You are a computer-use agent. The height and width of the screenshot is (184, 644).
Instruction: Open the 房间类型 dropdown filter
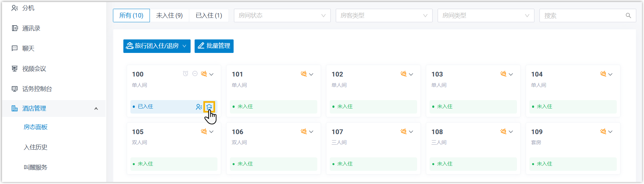486,16
